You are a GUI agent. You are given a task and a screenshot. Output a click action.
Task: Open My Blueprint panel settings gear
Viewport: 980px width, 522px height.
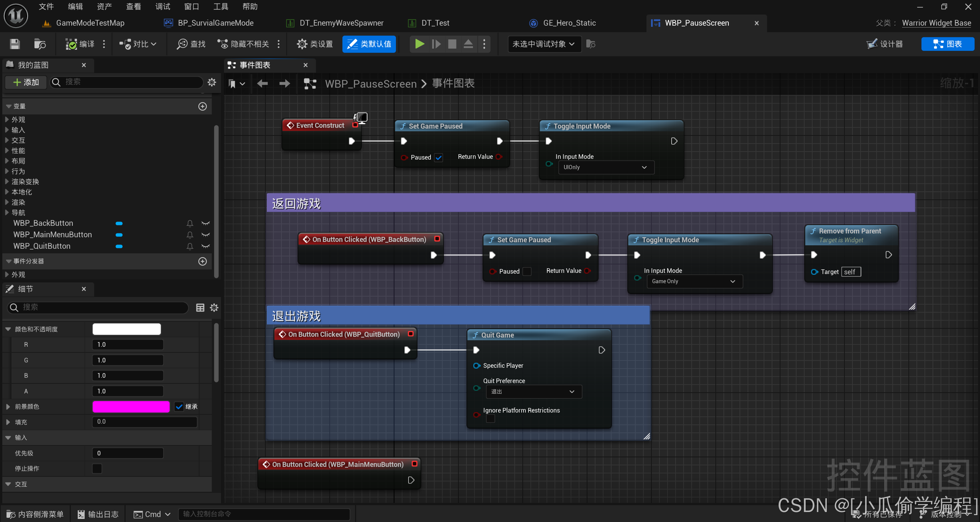tap(212, 82)
